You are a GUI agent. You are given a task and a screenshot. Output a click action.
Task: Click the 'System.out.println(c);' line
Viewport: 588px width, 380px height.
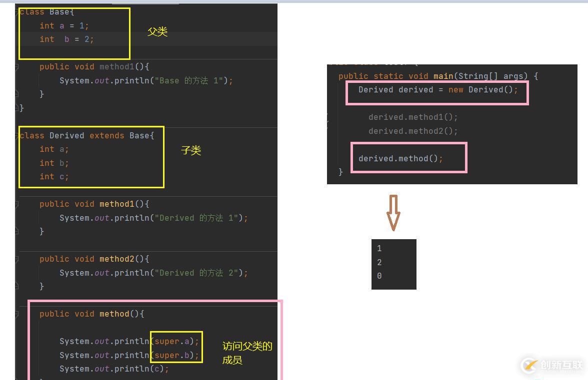pos(114,369)
